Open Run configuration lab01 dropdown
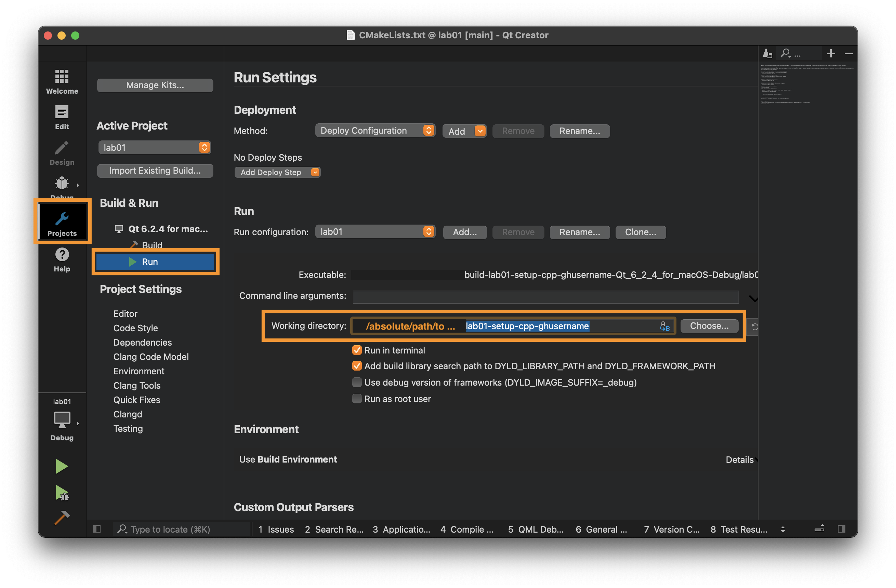This screenshot has height=588, width=896. pyautogui.click(x=375, y=231)
